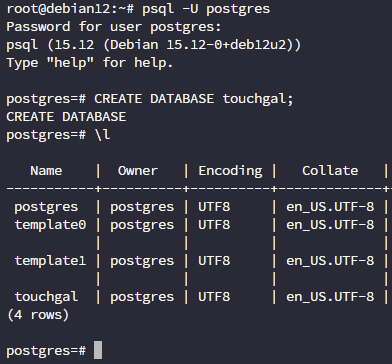Click the 'Collate' column header
This screenshot has height=364, width=392.
pyautogui.click(x=330, y=171)
